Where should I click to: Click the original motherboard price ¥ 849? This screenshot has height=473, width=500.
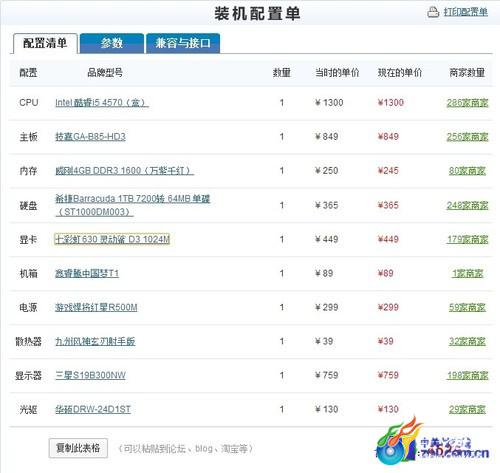click(327, 137)
